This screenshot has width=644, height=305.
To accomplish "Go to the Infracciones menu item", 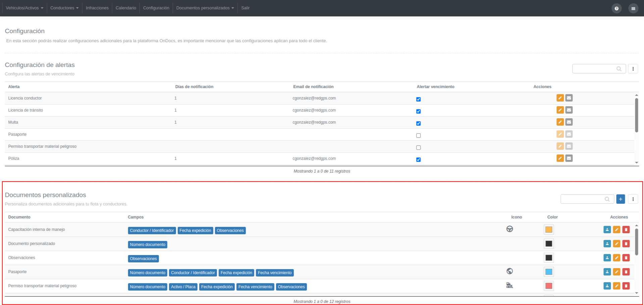I will [x=97, y=8].
